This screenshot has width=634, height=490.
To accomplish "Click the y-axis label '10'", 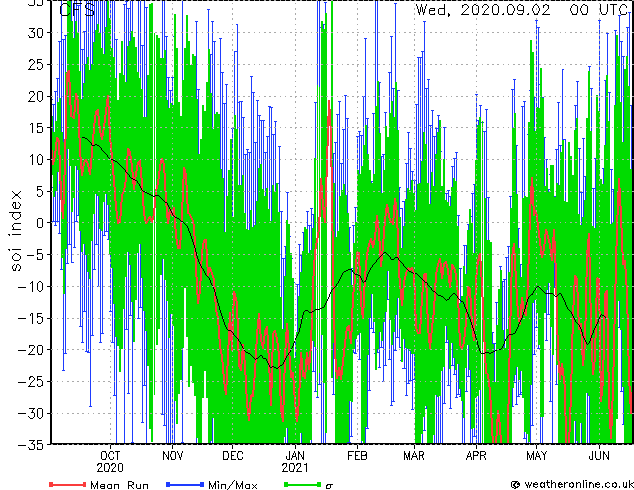I will pos(36,159).
